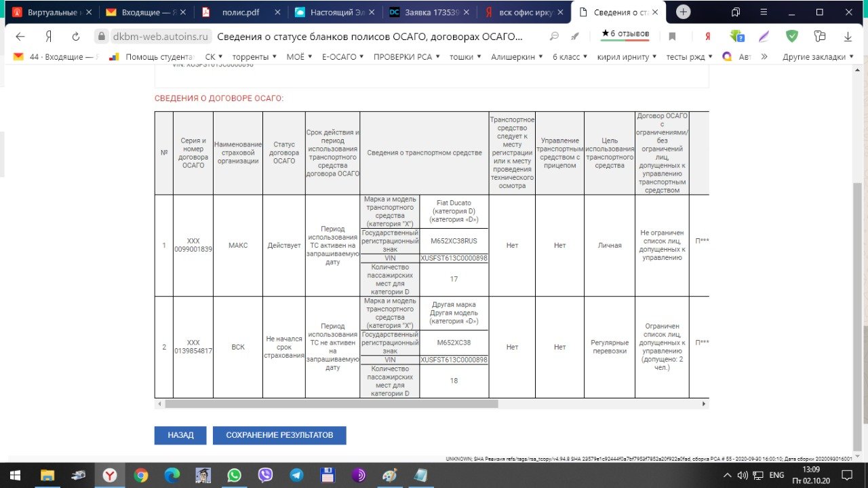Open Viber from taskbar

coord(265,475)
